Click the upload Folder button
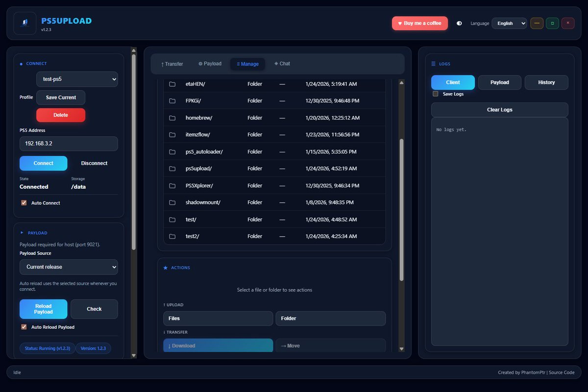 point(331,318)
